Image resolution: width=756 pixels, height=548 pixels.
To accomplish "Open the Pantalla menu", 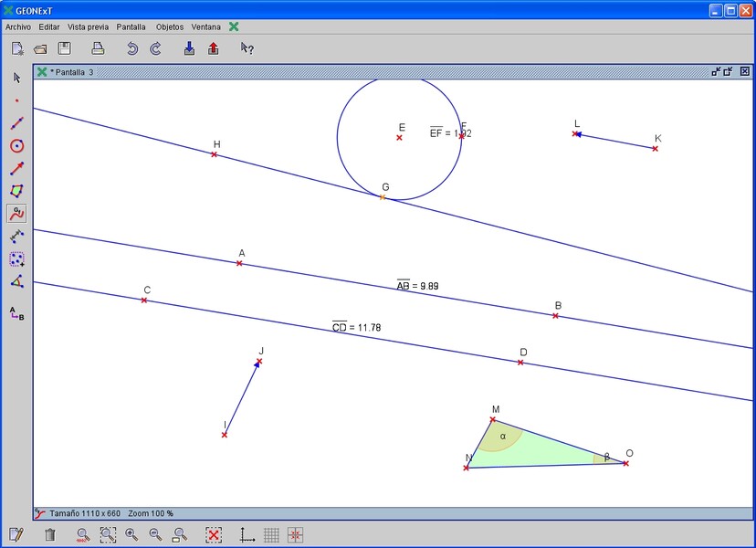I will click(x=131, y=26).
